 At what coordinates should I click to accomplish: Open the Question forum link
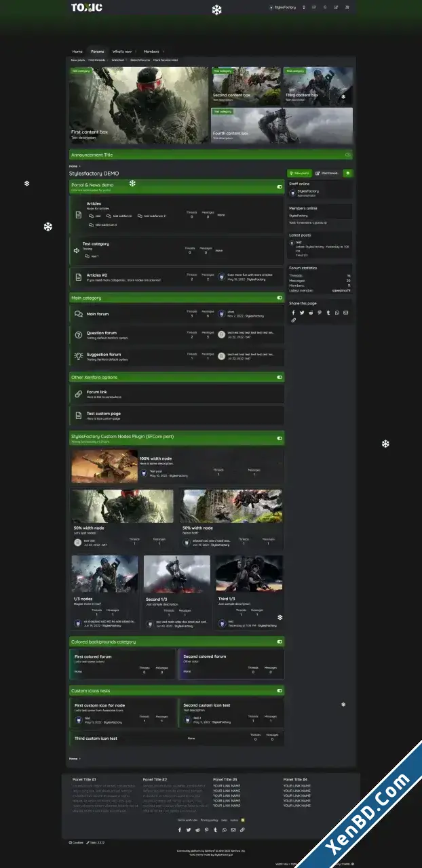click(x=101, y=333)
